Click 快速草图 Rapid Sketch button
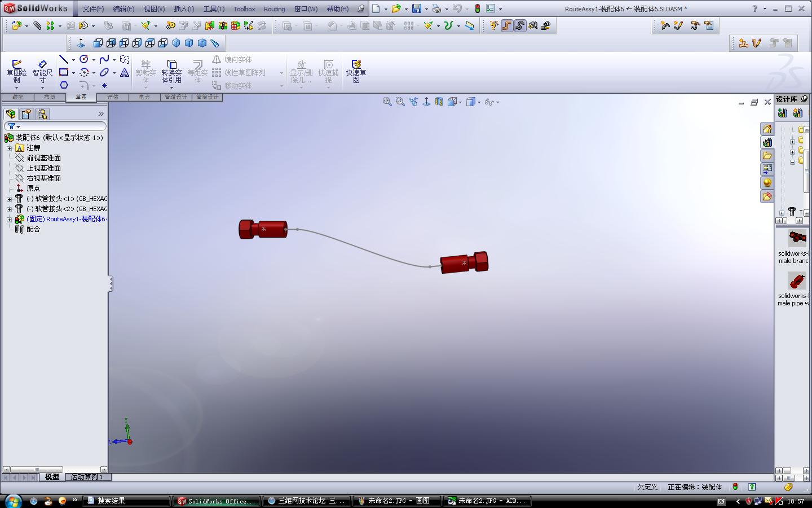The image size is (812, 508). coord(356,72)
